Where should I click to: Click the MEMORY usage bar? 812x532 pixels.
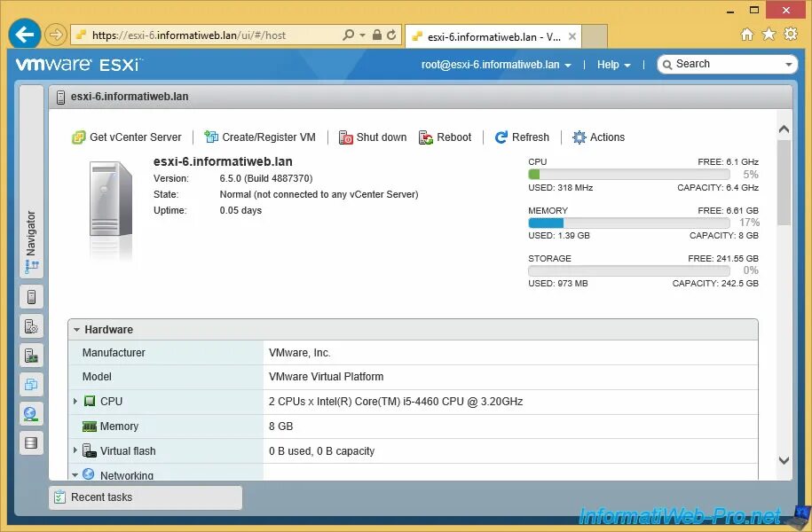pos(628,223)
